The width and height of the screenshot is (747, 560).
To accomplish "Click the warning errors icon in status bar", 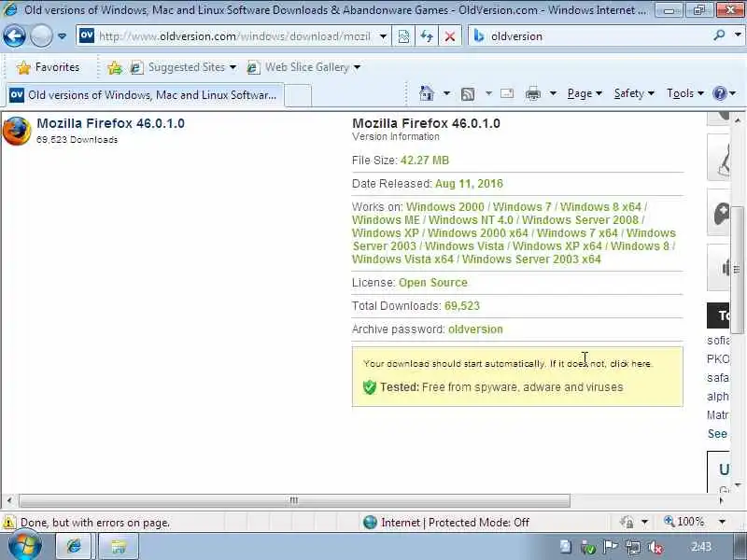I will (8, 523).
